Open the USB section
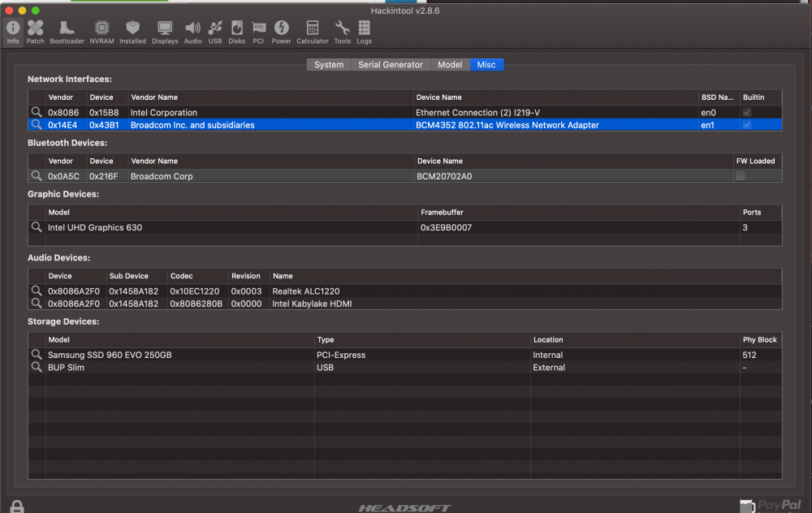The image size is (812, 513). [x=215, y=32]
